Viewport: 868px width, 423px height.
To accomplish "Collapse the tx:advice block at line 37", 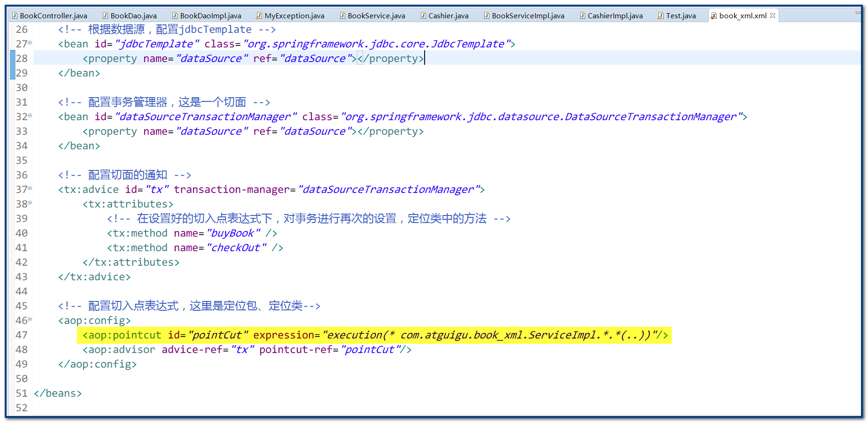I will (30, 188).
